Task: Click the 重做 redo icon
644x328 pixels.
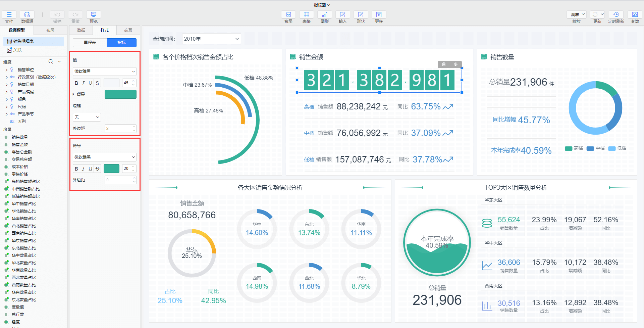Action: pos(75,14)
